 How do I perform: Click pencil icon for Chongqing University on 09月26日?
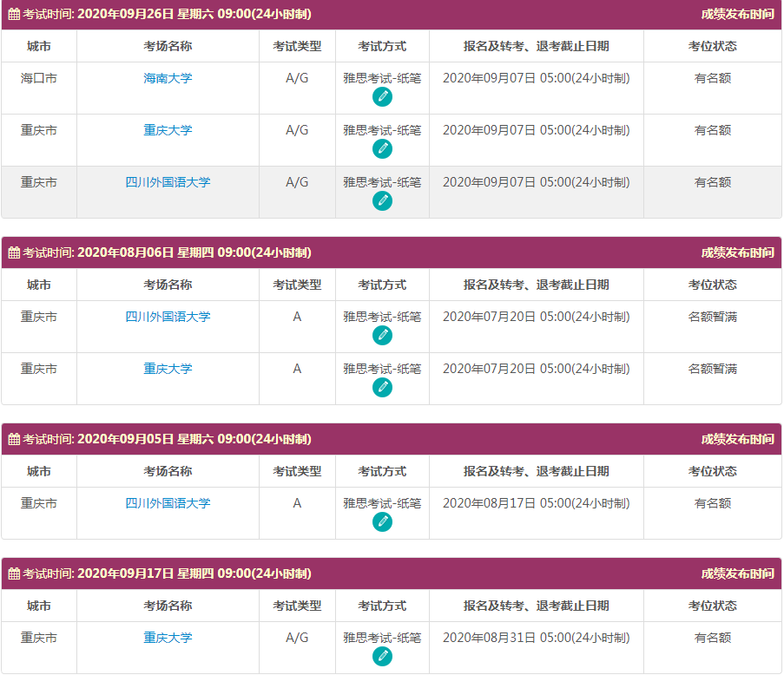[x=382, y=149]
